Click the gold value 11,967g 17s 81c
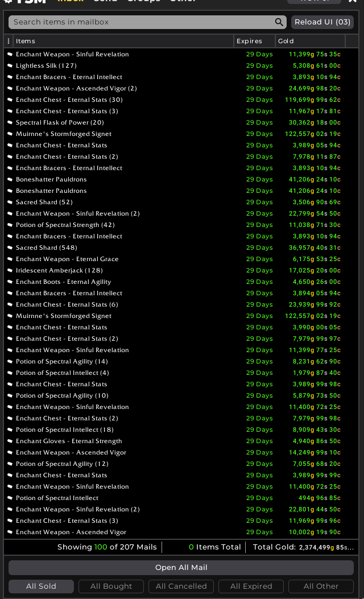 315,111
